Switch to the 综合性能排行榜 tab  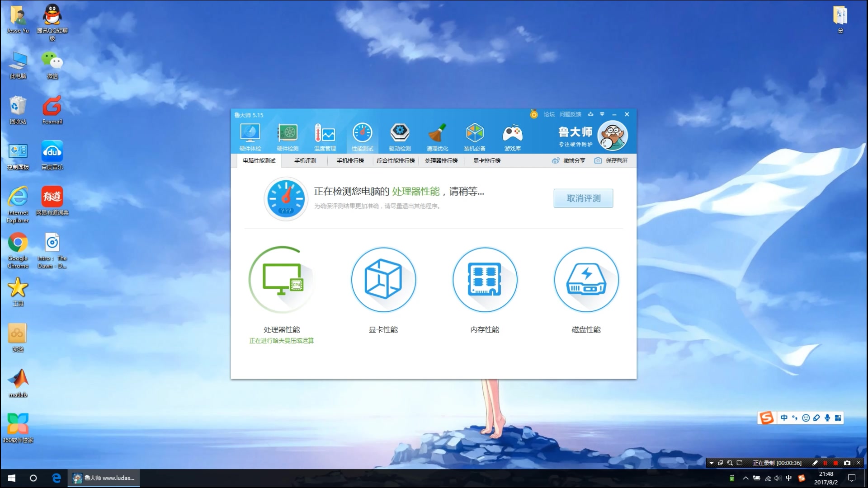tap(396, 161)
